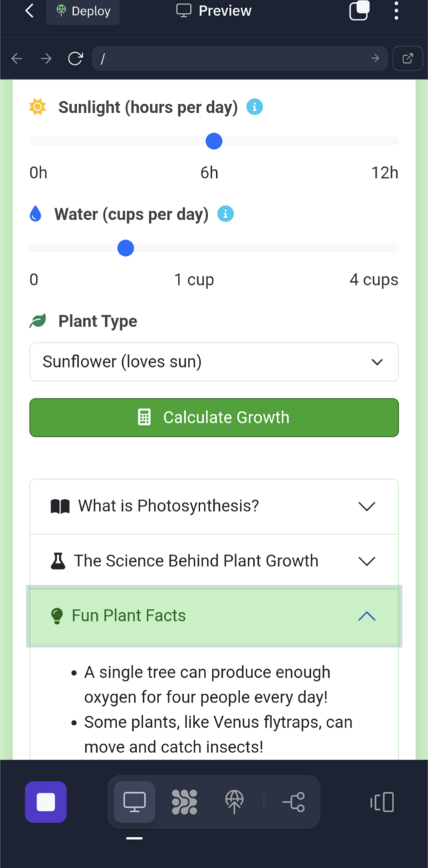
Task: Click the purple stop button
Action: pyautogui.click(x=46, y=802)
